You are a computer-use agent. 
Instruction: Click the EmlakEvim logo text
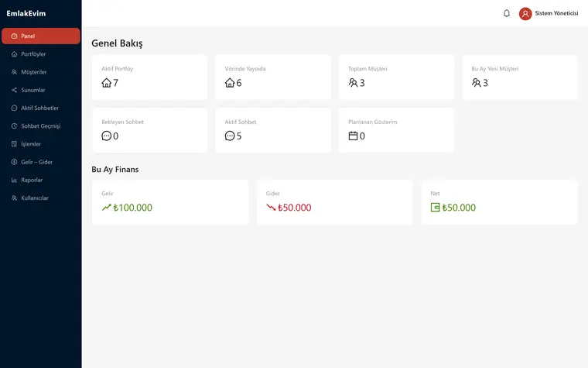(x=26, y=13)
